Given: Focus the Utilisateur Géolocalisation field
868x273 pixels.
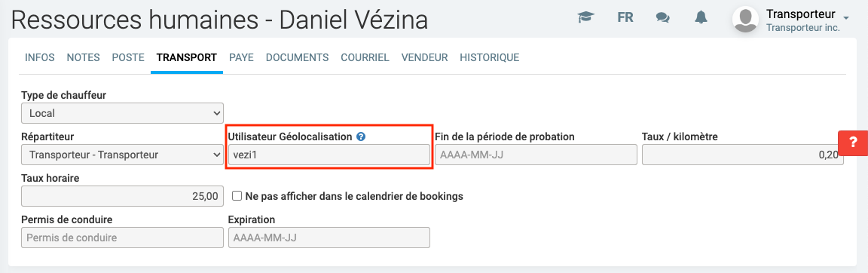Looking at the screenshot, I should [329, 155].
